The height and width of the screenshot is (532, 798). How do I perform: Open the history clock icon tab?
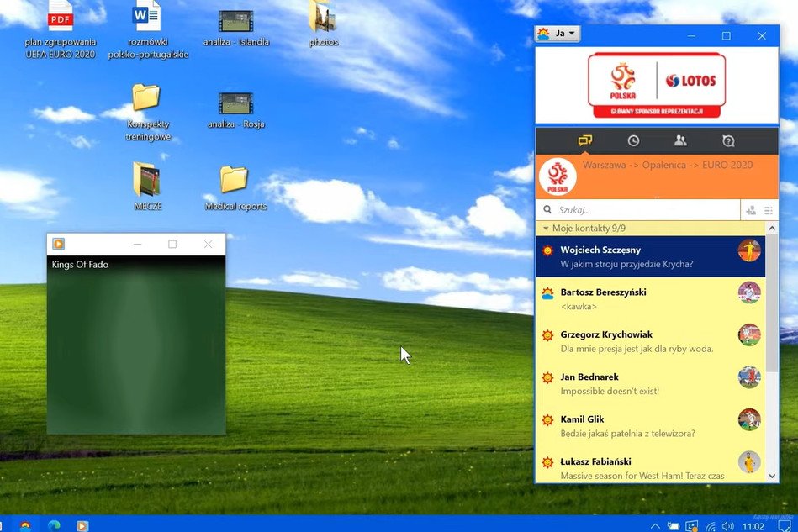point(633,141)
